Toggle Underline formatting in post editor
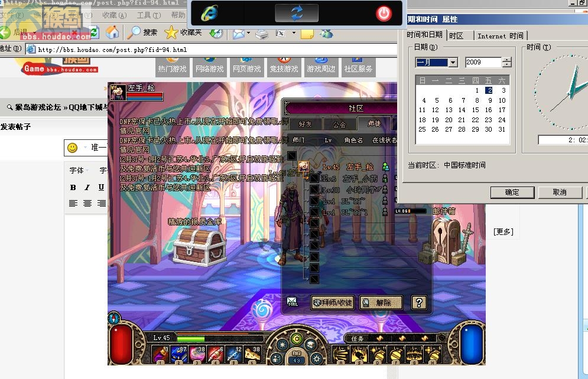This screenshot has height=379, width=588. 101,187
